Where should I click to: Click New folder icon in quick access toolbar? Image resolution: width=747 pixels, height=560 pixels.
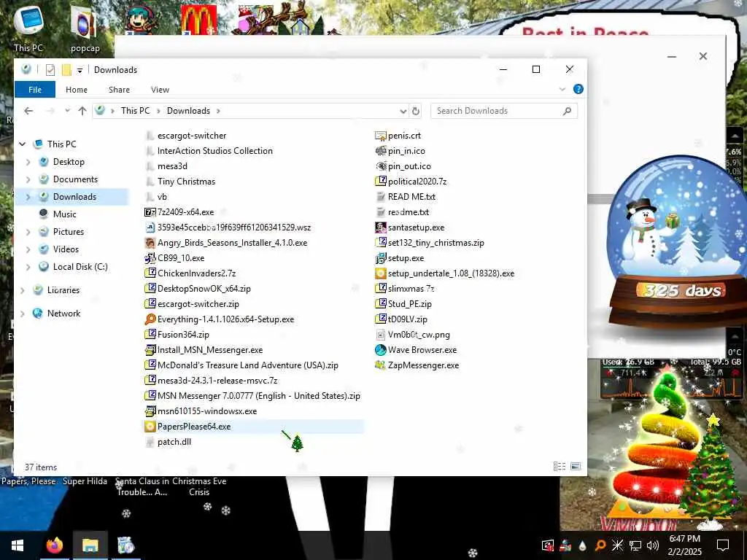tap(66, 70)
